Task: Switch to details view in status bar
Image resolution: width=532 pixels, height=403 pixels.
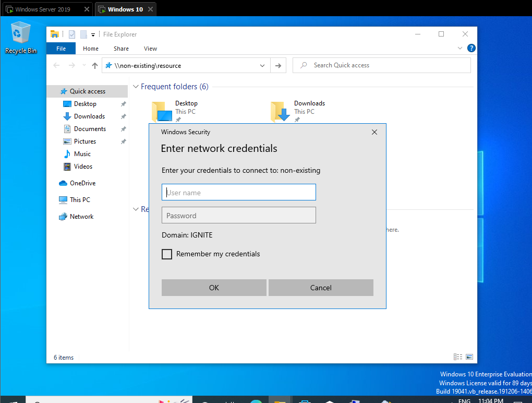Action: pyautogui.click(x=458, y=357)
